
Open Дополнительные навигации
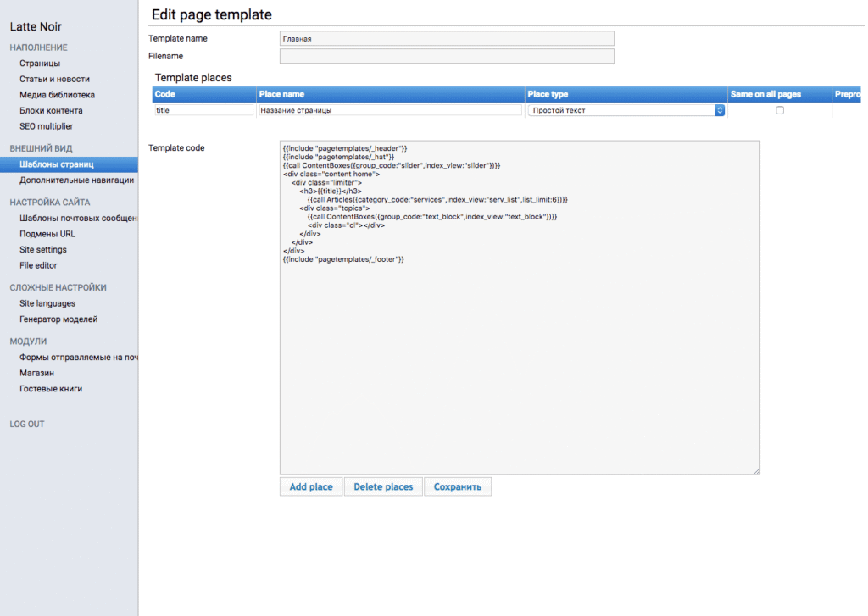point(76,180)
